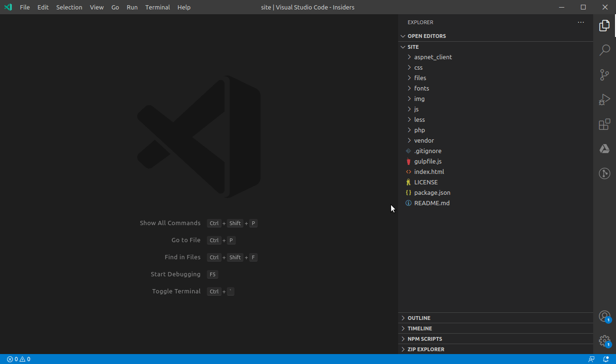Open the Source Control view icon
Viewport: 616px width, 364px height.
tap(604, 75)
